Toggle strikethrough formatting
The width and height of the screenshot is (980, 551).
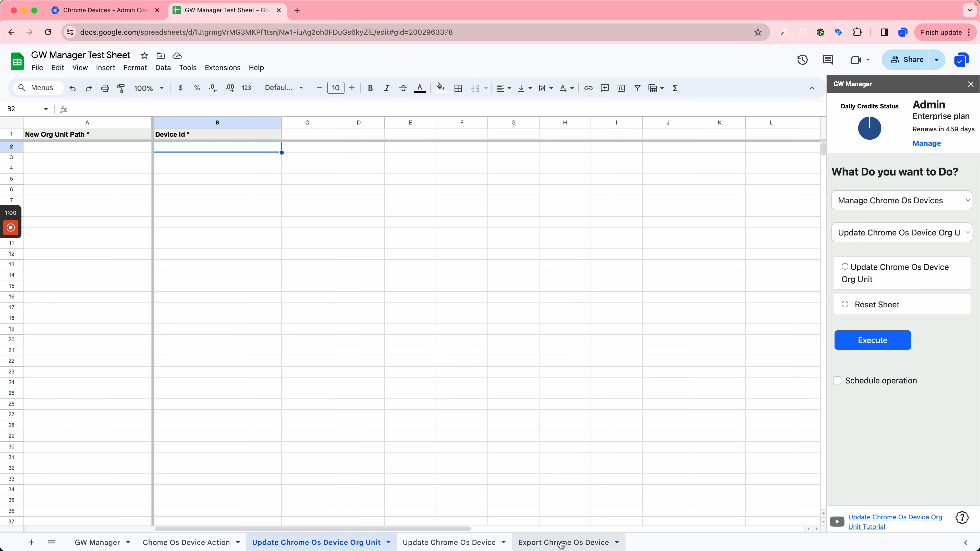coord(403,88)
